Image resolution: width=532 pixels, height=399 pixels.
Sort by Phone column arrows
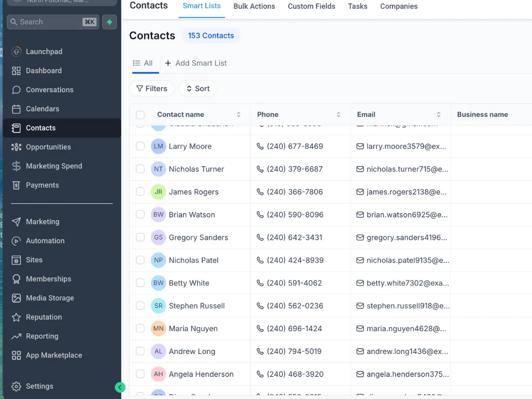click(338, 115)
